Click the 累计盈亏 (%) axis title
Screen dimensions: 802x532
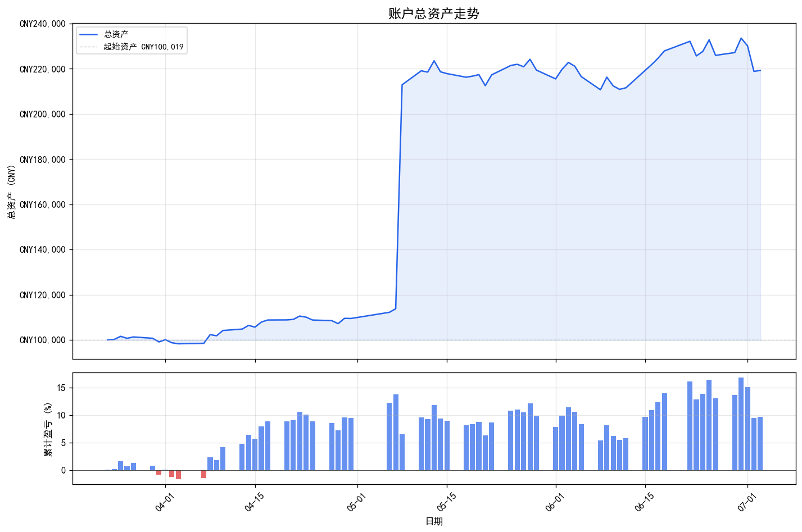pos(48,429)
